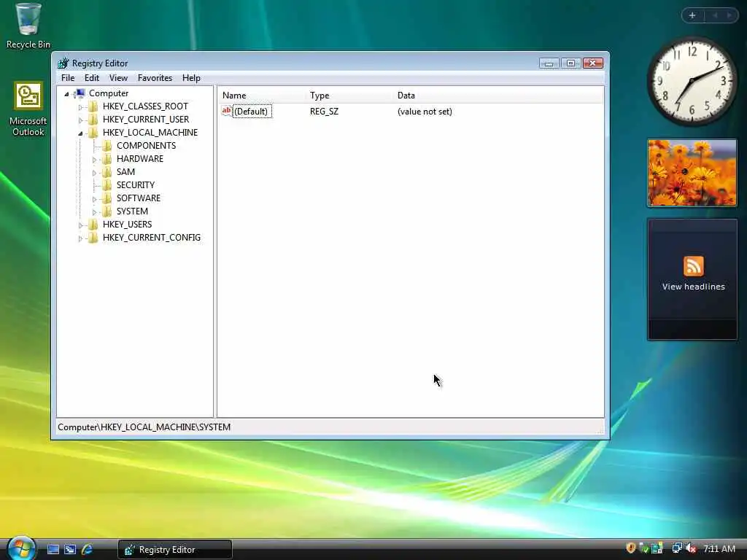This screenshot has height=560, width=747.
Task: Click the network connection tray icon
Action: click(676, 548)
